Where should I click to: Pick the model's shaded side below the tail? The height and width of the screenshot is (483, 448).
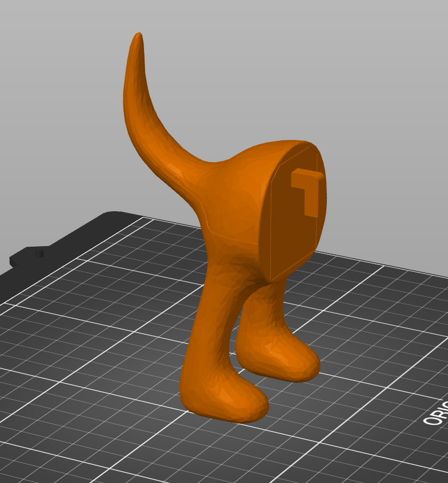point(229,223)
